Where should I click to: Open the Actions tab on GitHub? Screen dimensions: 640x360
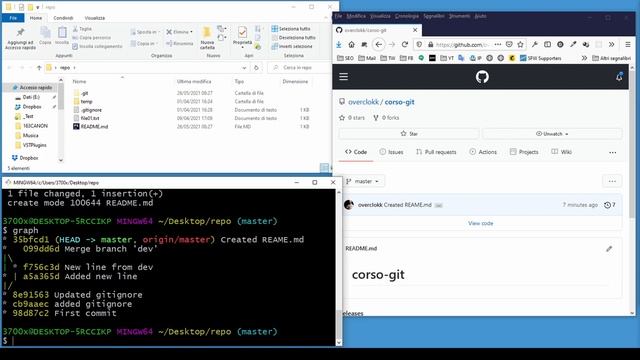[x=483, y=152]
